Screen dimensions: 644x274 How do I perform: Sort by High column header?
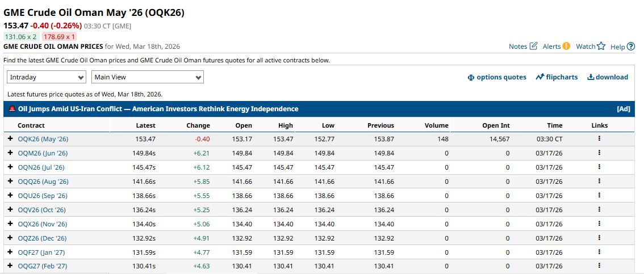pos(286,125)
